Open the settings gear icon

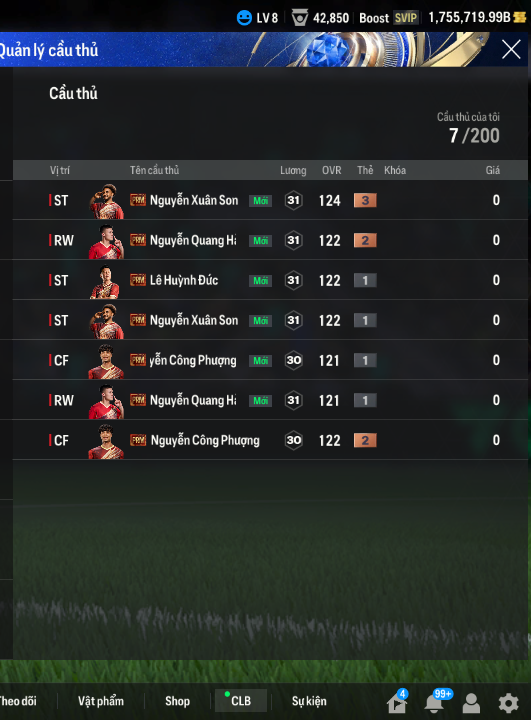508,703
